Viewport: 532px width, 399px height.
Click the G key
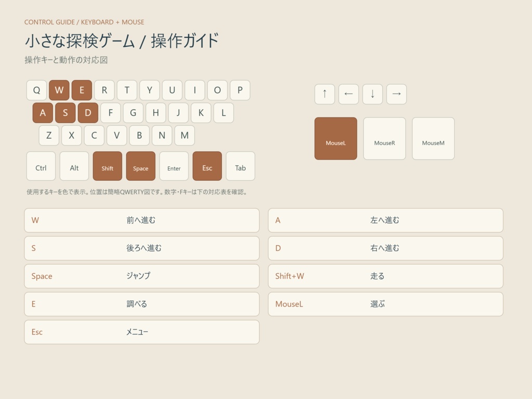(x=133, y=113)
